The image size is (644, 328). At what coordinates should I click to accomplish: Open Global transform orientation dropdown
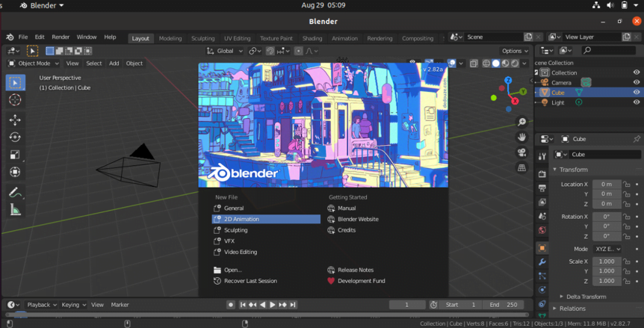click(x=225, y=51)
